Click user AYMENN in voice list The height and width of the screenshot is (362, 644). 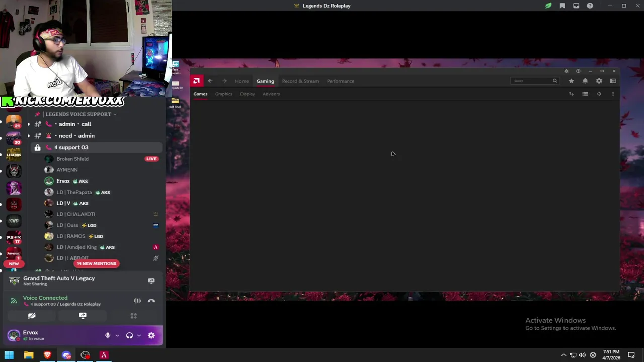tap(67, 170)
